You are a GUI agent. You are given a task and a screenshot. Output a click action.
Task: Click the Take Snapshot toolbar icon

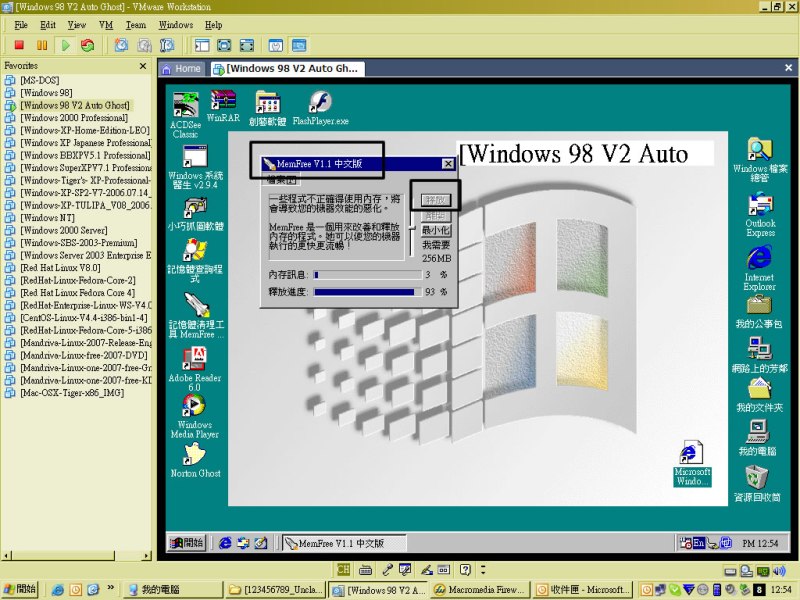(121, 45)
